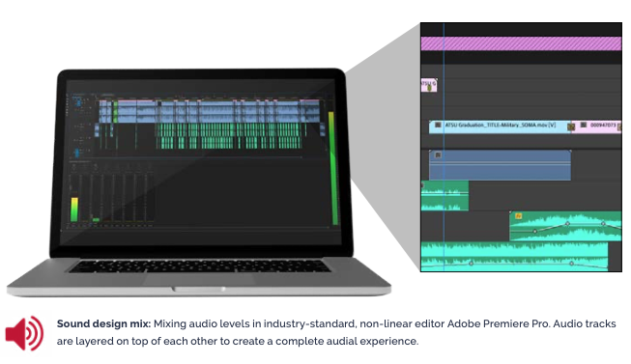631x364 pixels.
Task: Select the pink 000947073 video clip
Action: [597, 126]
